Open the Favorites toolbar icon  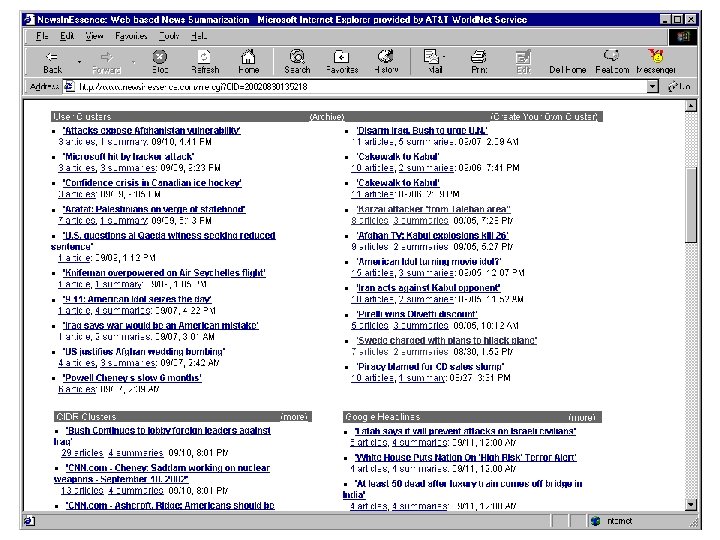342,62
